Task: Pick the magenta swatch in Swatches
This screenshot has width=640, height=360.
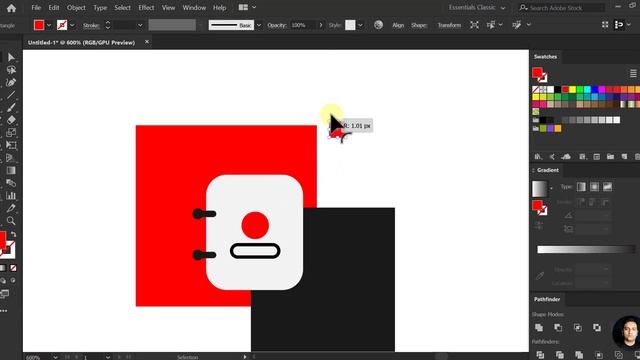Action: tap(602, 89)
